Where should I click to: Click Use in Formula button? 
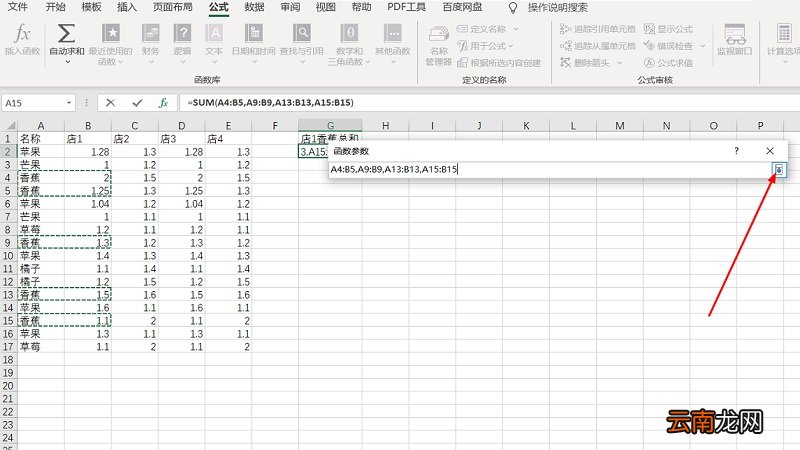(x=482, y=46)
